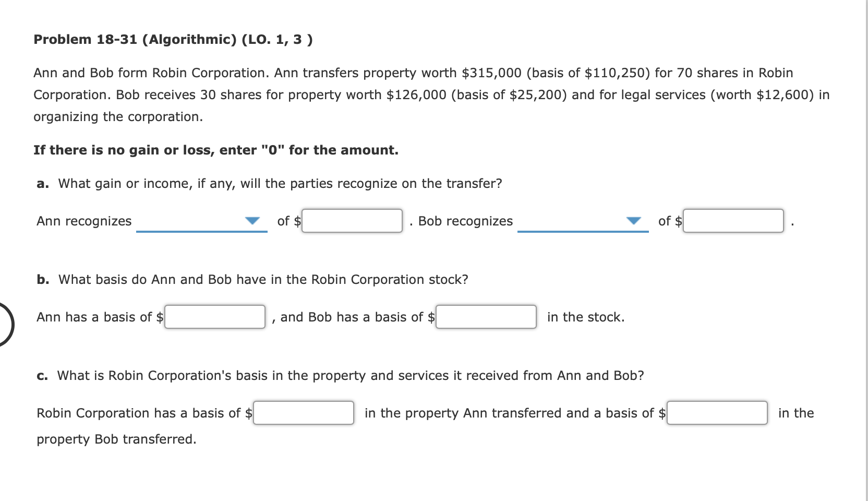
Task: Expand the dropdown arrow after Ann recognizes
Action: (251, 221)
